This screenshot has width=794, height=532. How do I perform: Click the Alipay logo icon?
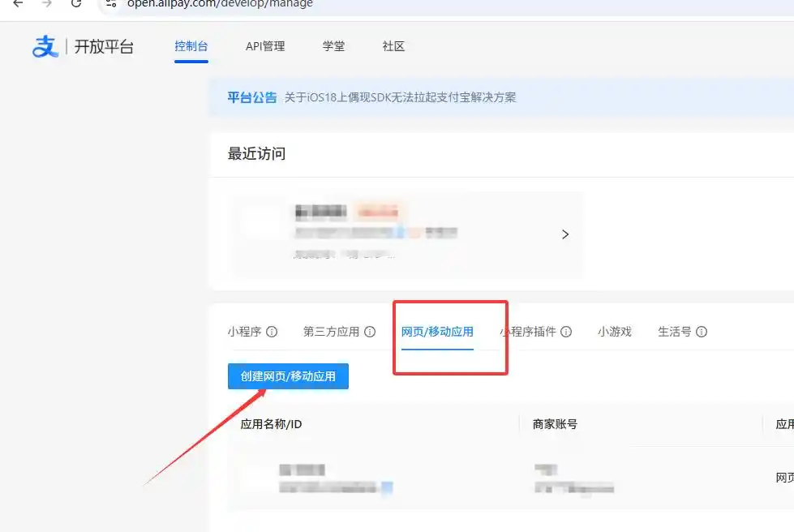(x=45, y=47)
